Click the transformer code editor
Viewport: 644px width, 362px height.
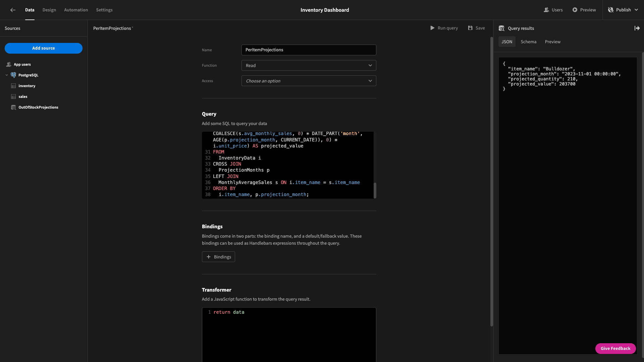coord(289,335)
